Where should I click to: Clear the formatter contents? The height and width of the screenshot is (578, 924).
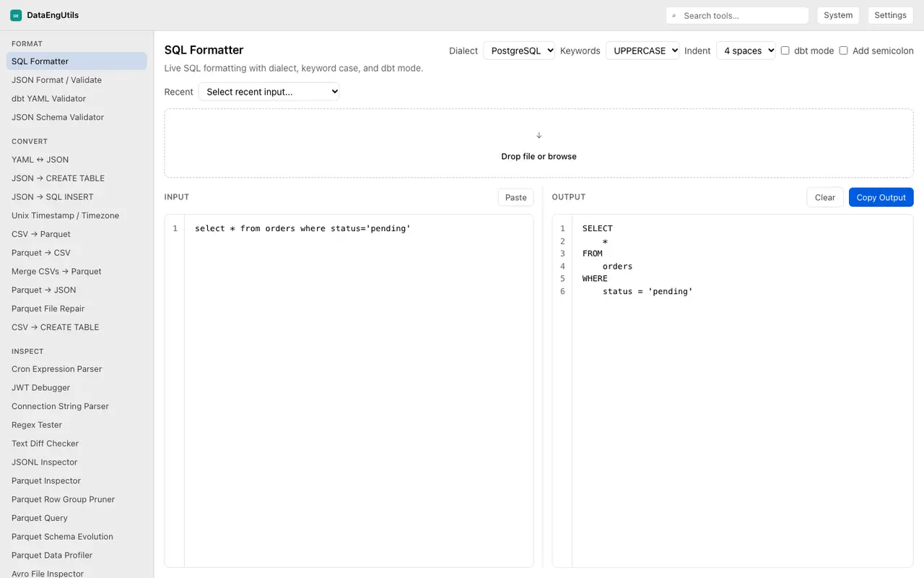[825, 197]
